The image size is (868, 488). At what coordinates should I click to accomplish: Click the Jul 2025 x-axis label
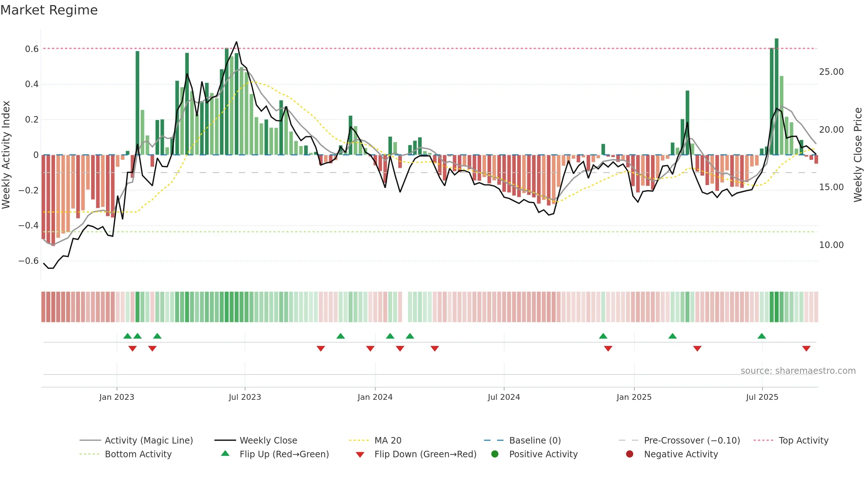click(x=762, y=397)
